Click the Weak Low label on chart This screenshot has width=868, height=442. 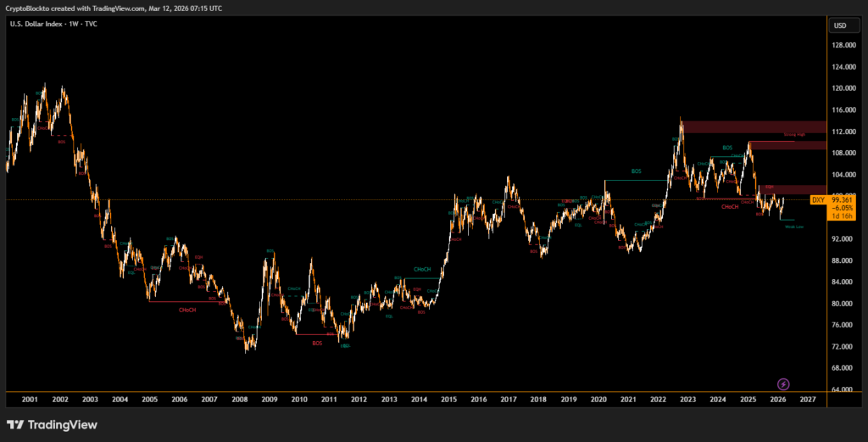pos(794,227)
